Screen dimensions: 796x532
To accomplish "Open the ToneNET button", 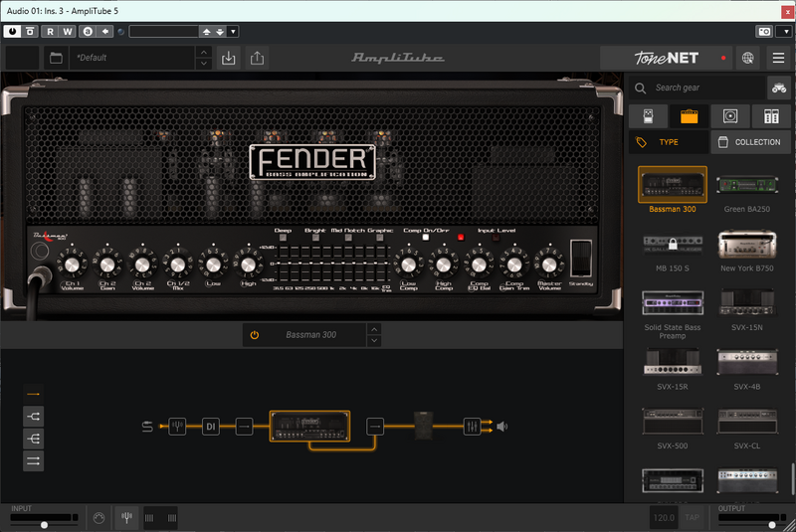I will [x=667, y=58].
